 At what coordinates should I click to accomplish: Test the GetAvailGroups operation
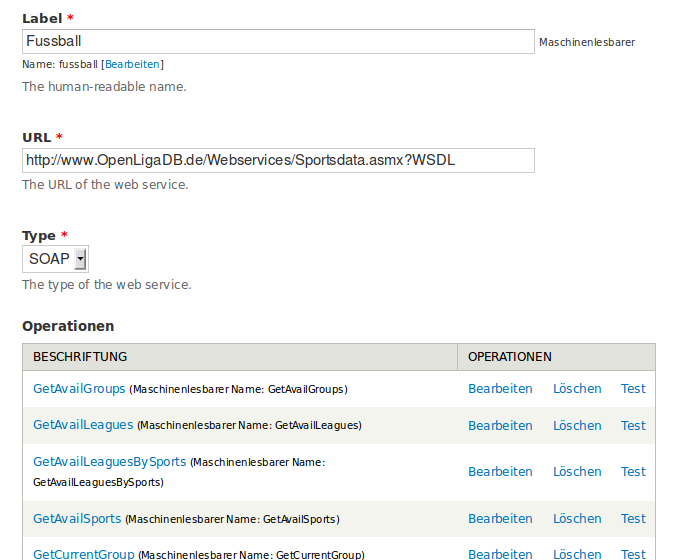(x=633, y=388)
